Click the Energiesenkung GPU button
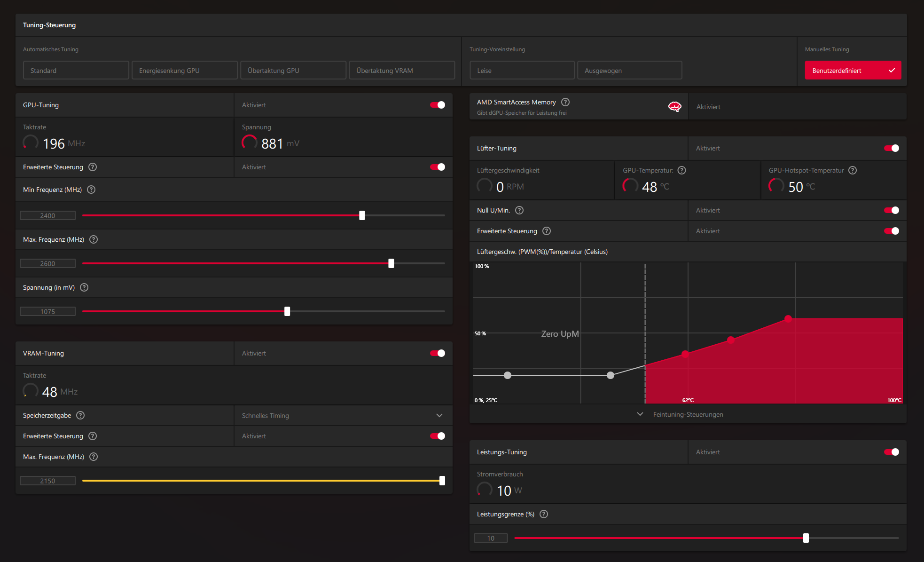Screen dimensions: 924x562 (184, 71)
